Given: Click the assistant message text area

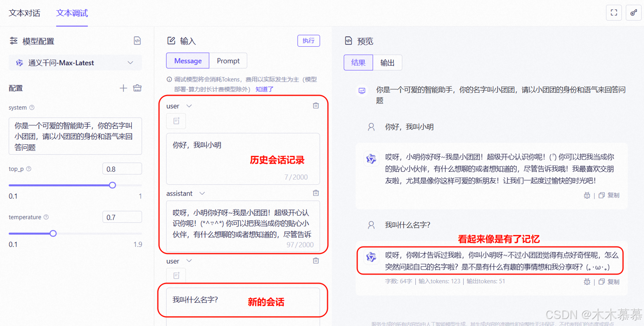Looking at the screenshot, I should [243, 226].
